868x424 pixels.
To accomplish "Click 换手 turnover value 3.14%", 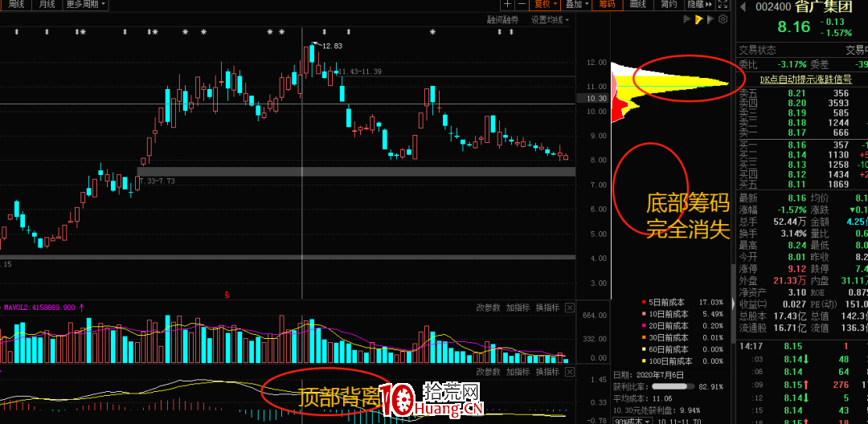I will [793, 234].
